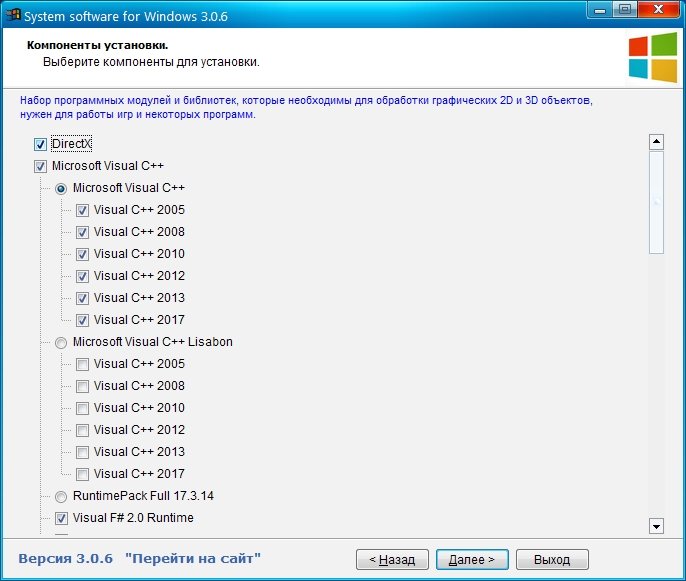Check Visual C++ 2017 under Lisabon group
686x581 pixels.
[82, 474]
